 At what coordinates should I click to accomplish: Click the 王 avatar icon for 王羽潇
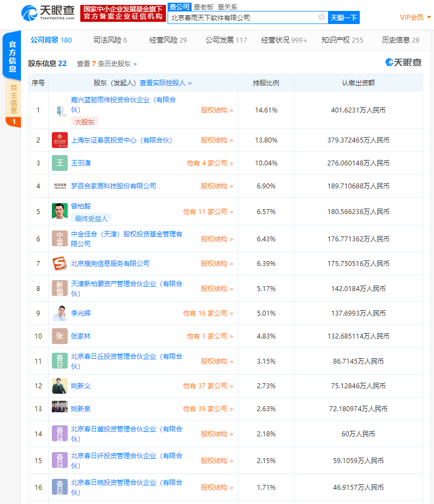(60, 163)
